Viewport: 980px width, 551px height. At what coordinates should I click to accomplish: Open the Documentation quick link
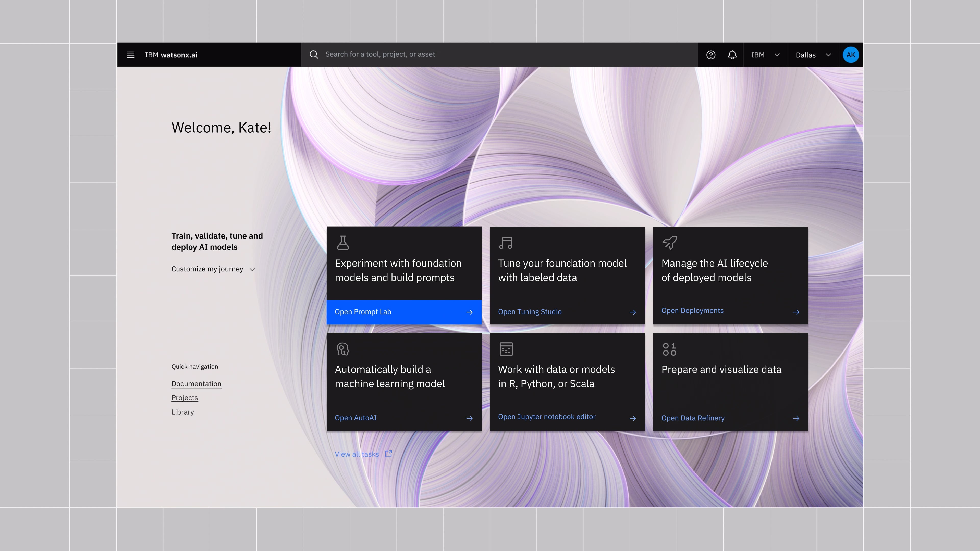[x=196, y=384]
